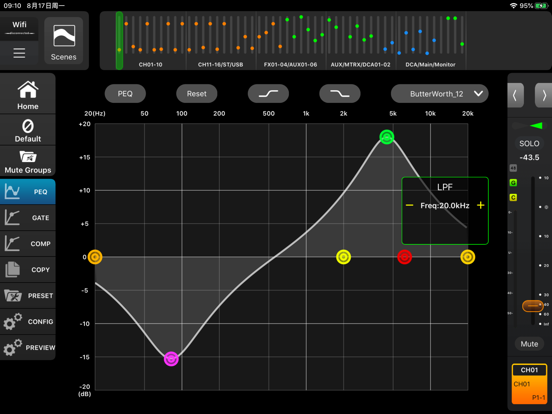The image size is (552, 414).
Task: Open Mute Groups
Action: tap(28, 161)
